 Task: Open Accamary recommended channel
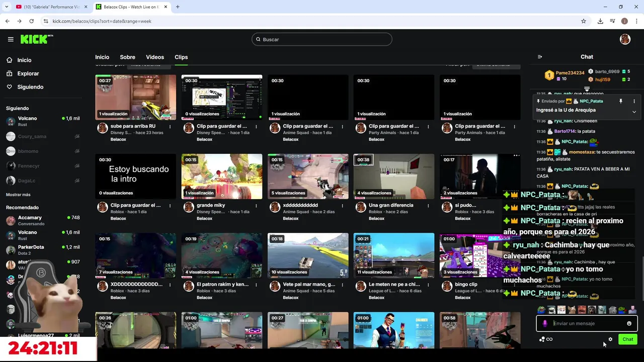click(43, 220)
